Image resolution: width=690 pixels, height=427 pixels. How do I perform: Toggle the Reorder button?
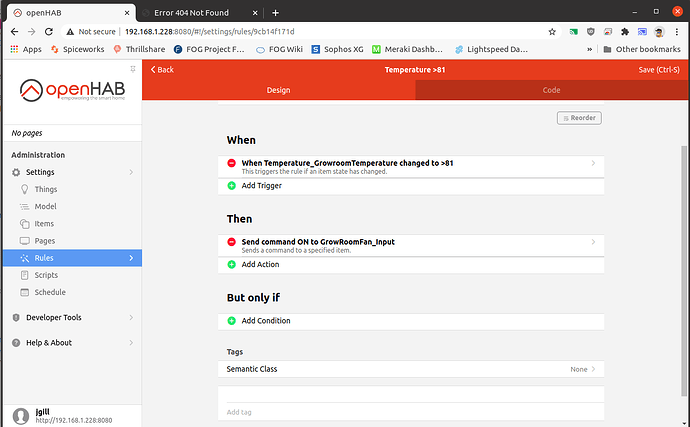[579, 118]
